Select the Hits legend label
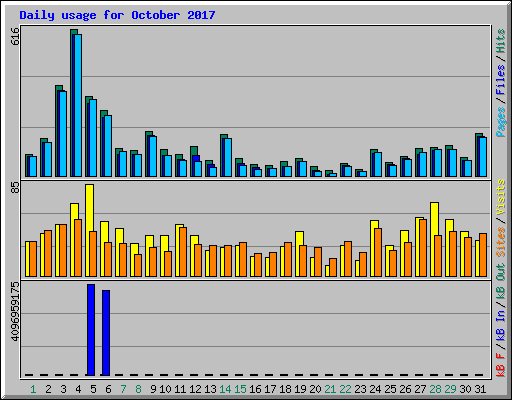The image size is (512, 400). click(x=500, y=41)
